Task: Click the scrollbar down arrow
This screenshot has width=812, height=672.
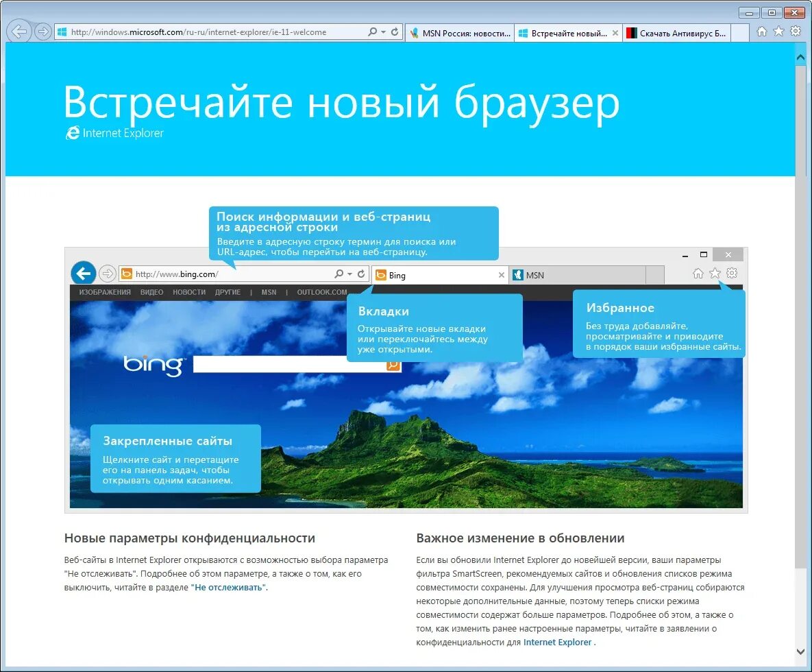Action: point(800,651)
